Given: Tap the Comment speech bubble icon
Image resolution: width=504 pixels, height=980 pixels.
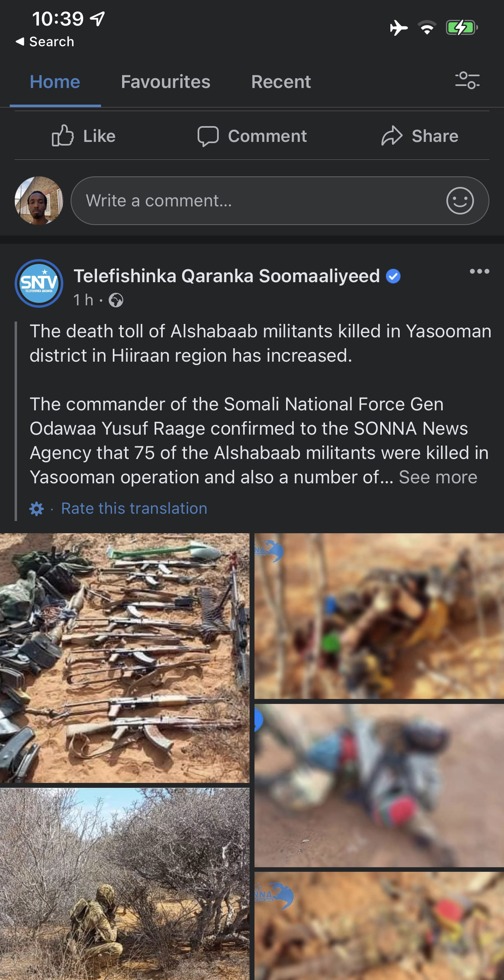Looking at the screenshot, I should coord(208,136).
